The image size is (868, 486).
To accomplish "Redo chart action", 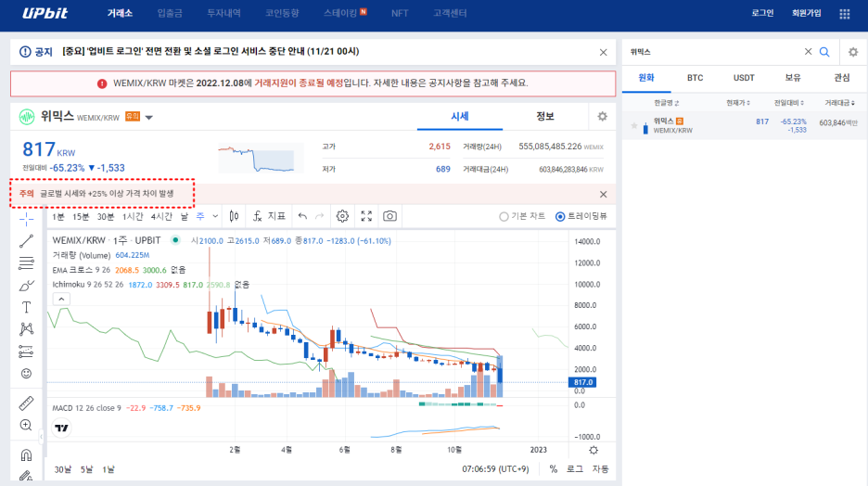I will 319,216.
